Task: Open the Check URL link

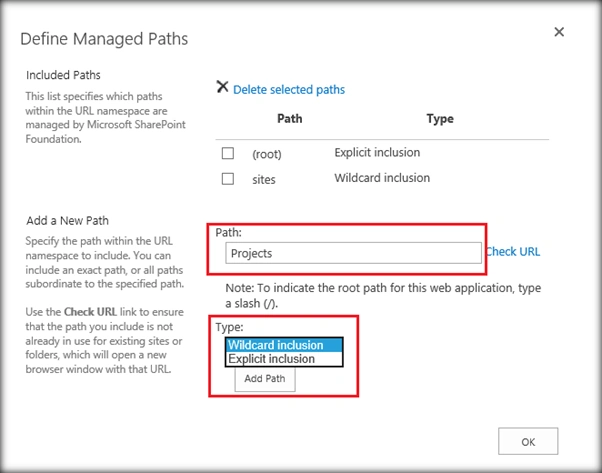Action: [513, 251]
